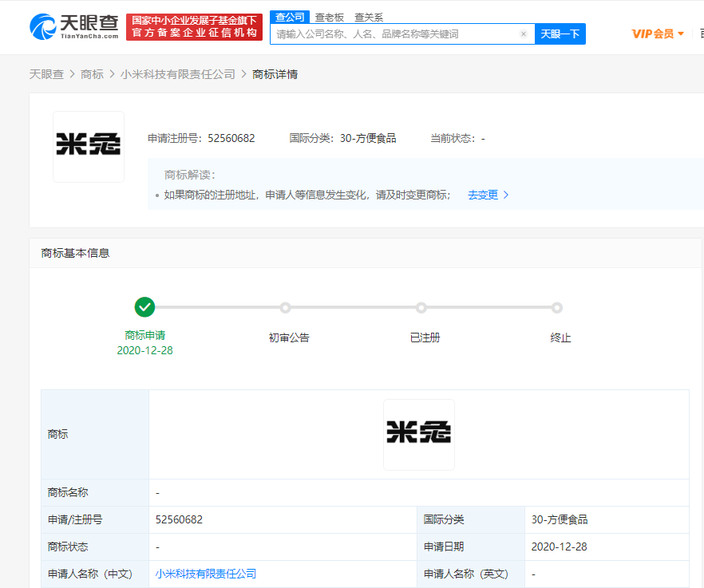Navigate to 商标 breadcrumb
Image resolution: width=704 pixels, height=588 pixels.
(x=92, y=74)
